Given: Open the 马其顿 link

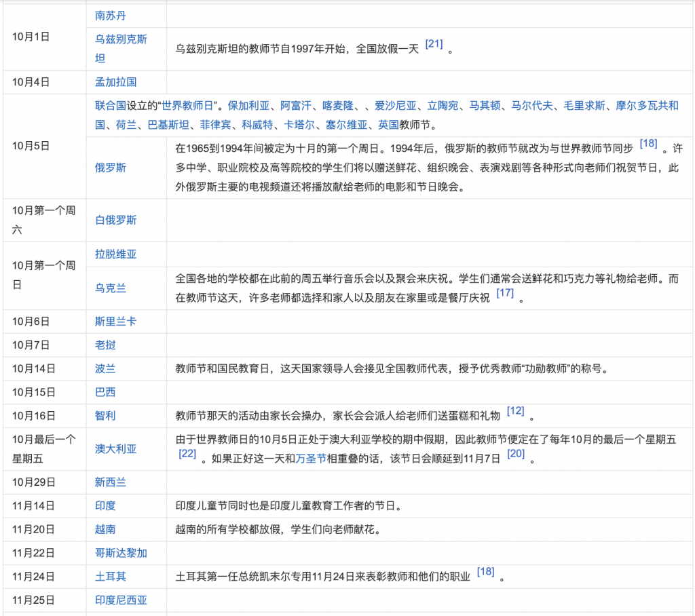Looking at the screenshot, I should (485, 106).
